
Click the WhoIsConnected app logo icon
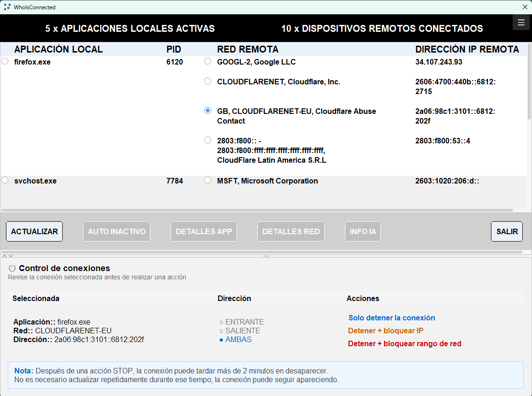pos(7,7)
